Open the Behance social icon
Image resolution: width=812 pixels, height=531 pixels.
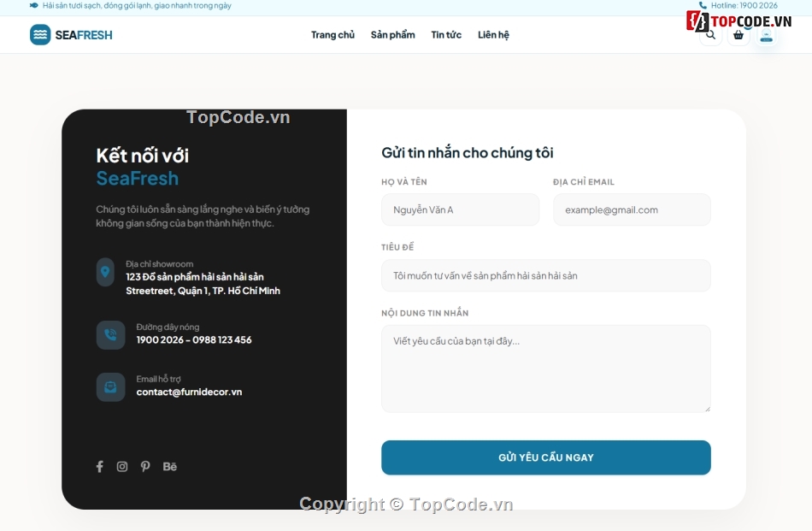click(x=170, y=467)
